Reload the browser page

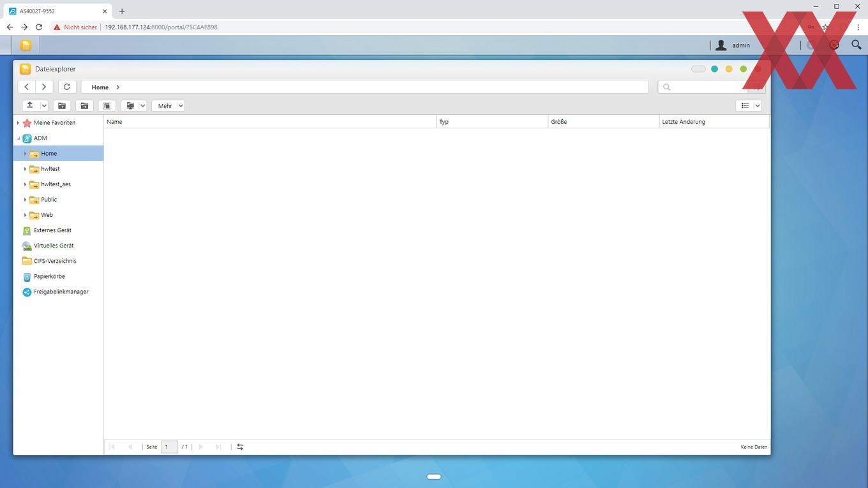(39, 27)
